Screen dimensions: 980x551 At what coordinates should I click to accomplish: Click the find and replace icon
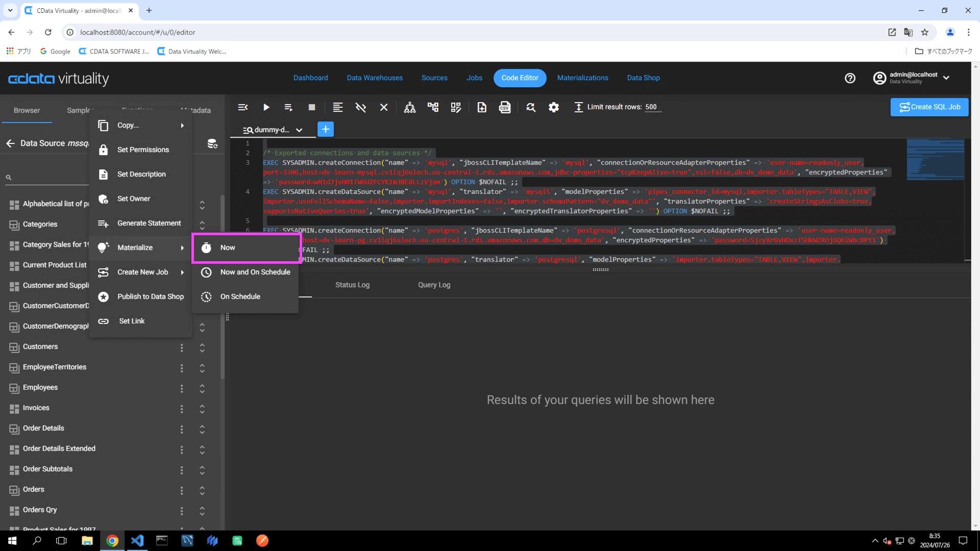(x=531, y=107)
